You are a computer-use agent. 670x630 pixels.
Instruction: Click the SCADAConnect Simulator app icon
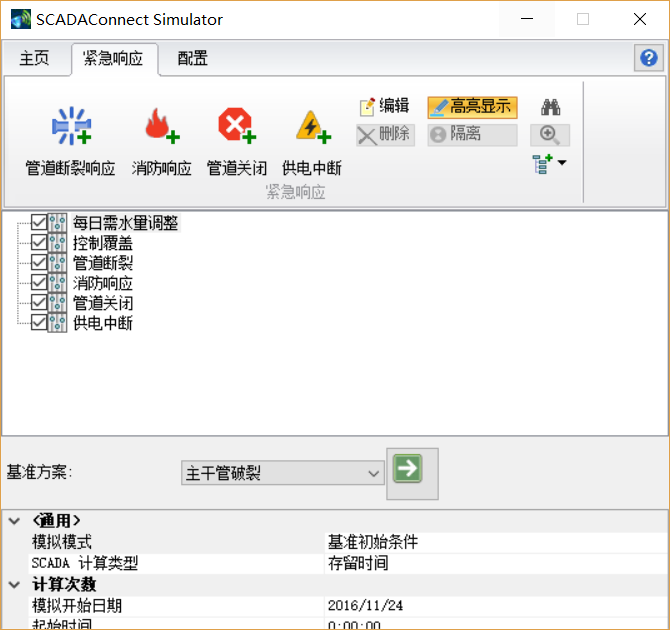[21, 19]
